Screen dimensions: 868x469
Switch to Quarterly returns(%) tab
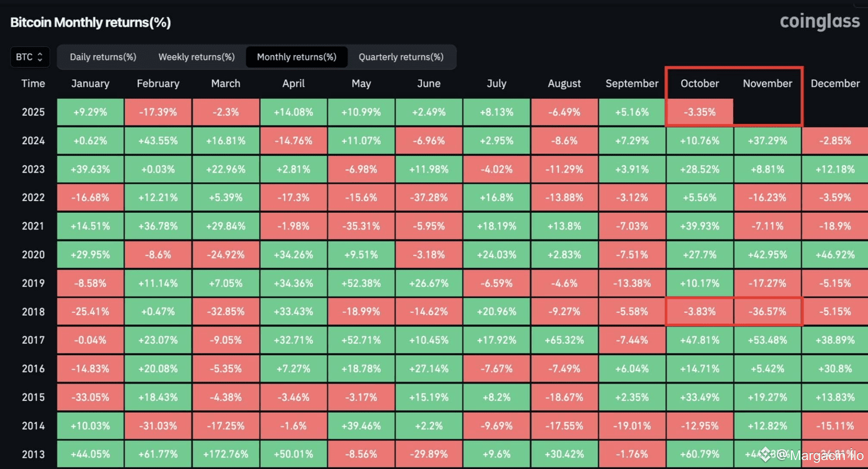click(401, 57)
